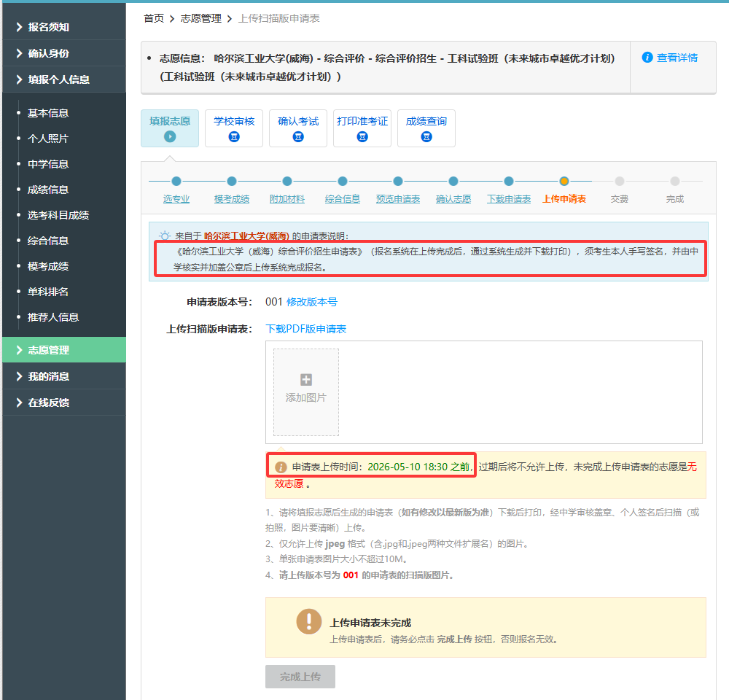Go to the 模考成绩 step link
Screen dimensions: 729x700
tap(232, 199)
